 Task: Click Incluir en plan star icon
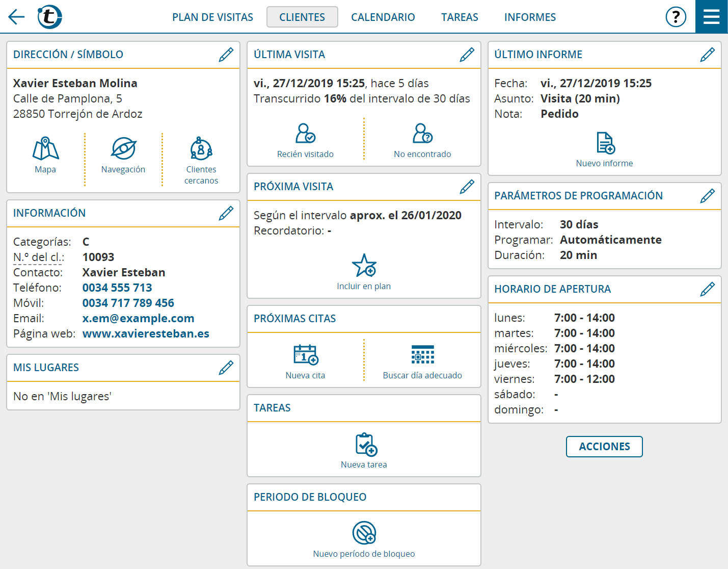coord(364,265)
